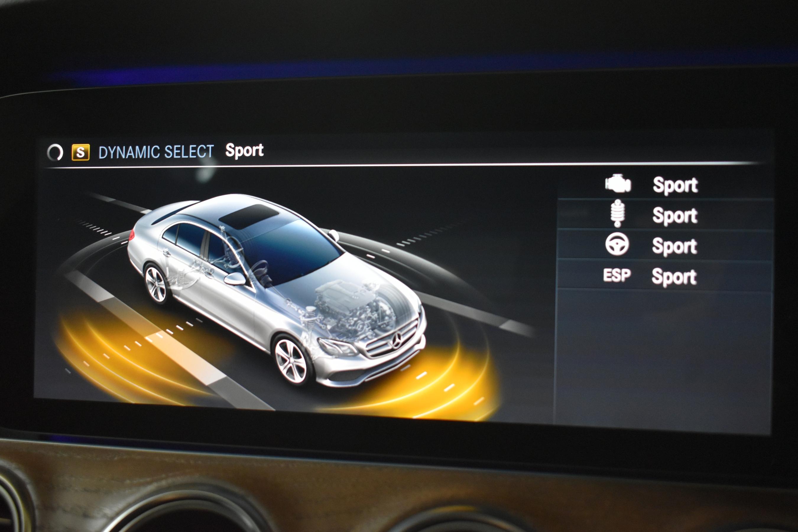Select the suspension Sport setting value
798x532 pixels.
pyautogui.click(x=674, y=215)
